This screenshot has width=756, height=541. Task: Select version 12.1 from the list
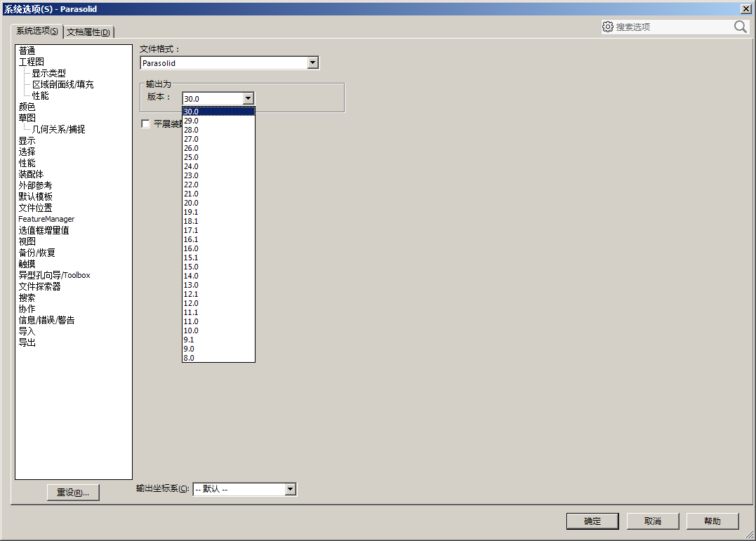(x=218, y=294)
